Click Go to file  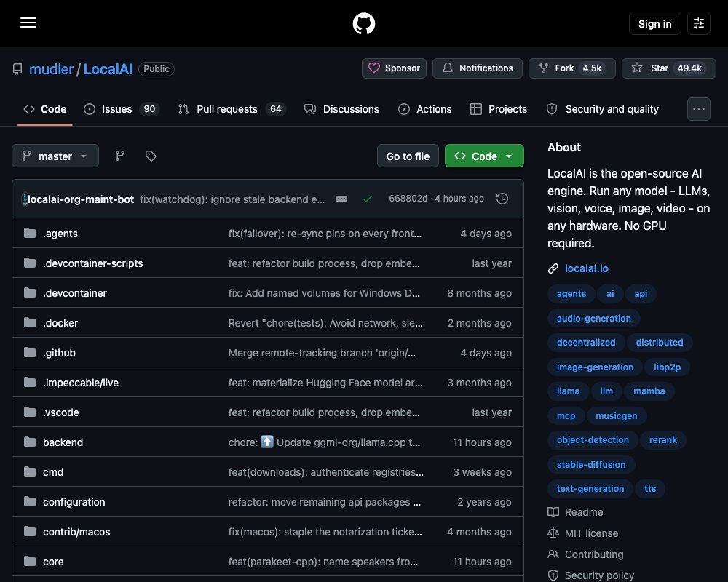pyautogui.click(x=408, y=156)
